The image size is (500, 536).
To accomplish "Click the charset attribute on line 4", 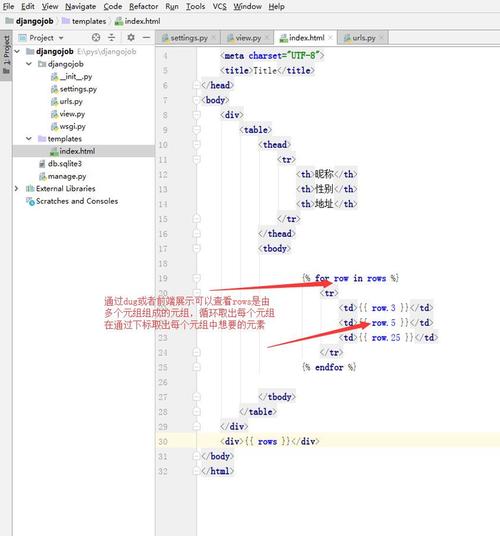I will [x=265, y=56].
